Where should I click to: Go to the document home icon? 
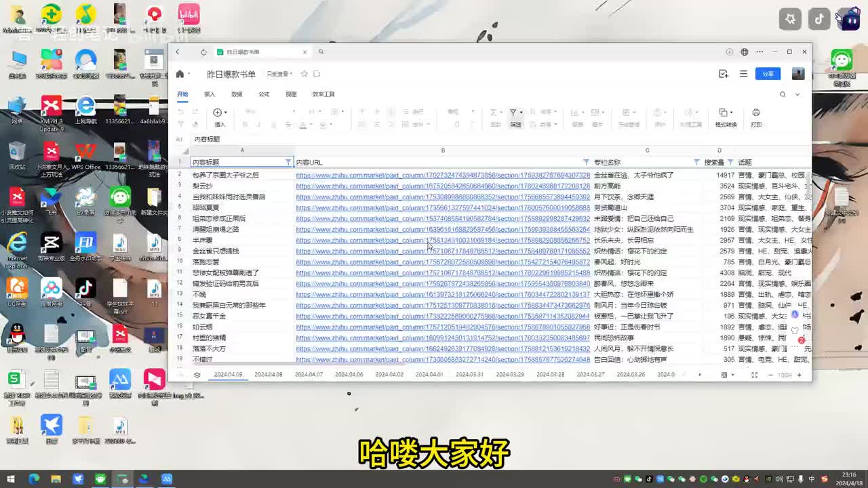180,74
